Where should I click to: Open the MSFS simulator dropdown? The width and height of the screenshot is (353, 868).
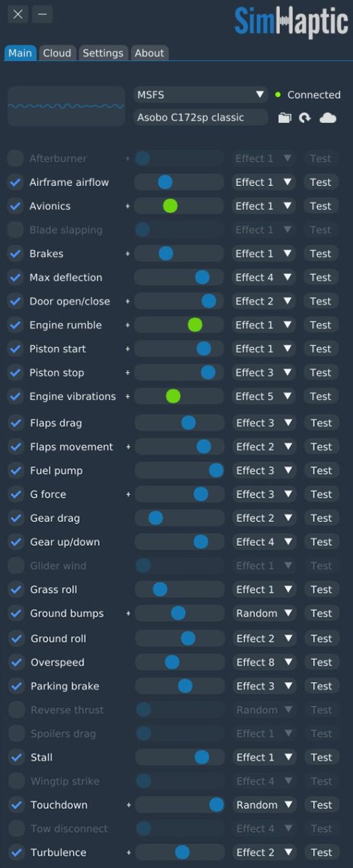[201, 95]
